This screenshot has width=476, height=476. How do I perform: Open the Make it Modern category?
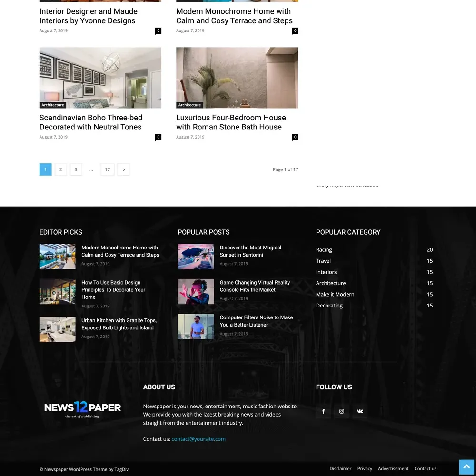335,294
